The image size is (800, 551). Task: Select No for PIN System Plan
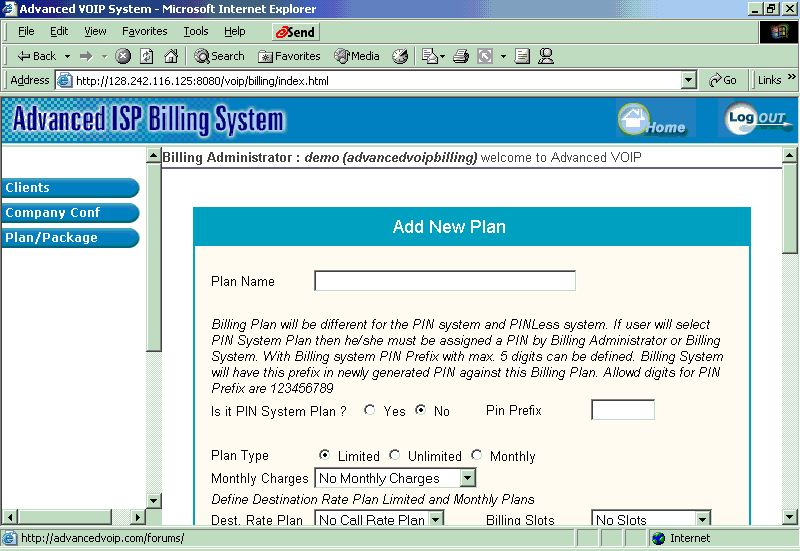click(x=420, y=410)
